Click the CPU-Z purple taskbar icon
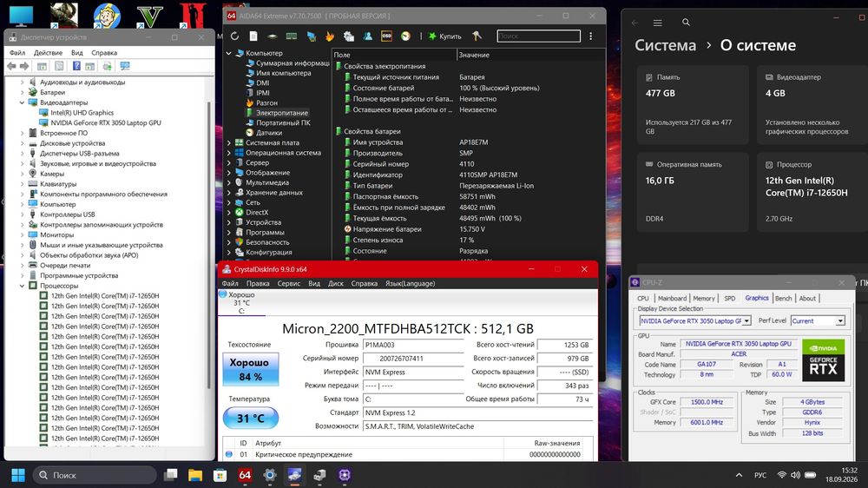Viewport: 868px width, 488px height. point(345,475)
